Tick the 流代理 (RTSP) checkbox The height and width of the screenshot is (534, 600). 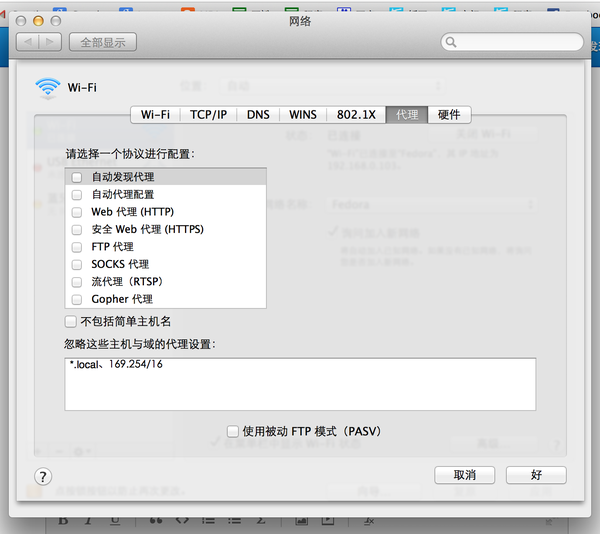tap(77, 282)
